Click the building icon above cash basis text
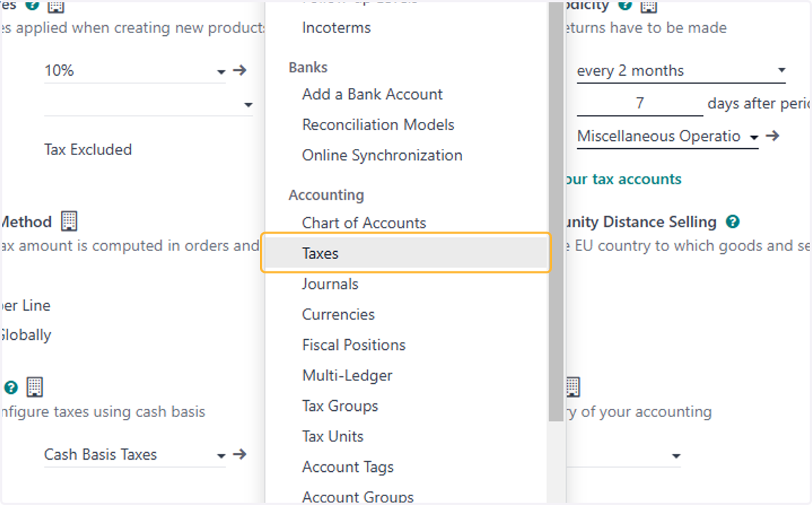 click(x=35, y=387)
